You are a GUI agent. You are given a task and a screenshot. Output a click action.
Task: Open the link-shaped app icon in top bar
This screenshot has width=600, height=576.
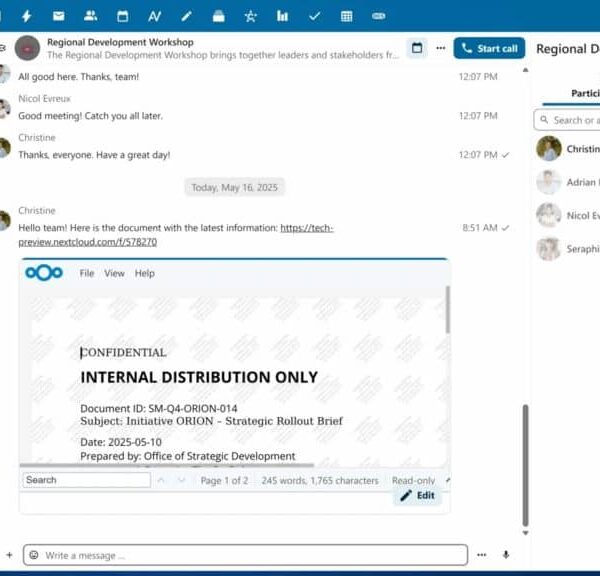378,16
